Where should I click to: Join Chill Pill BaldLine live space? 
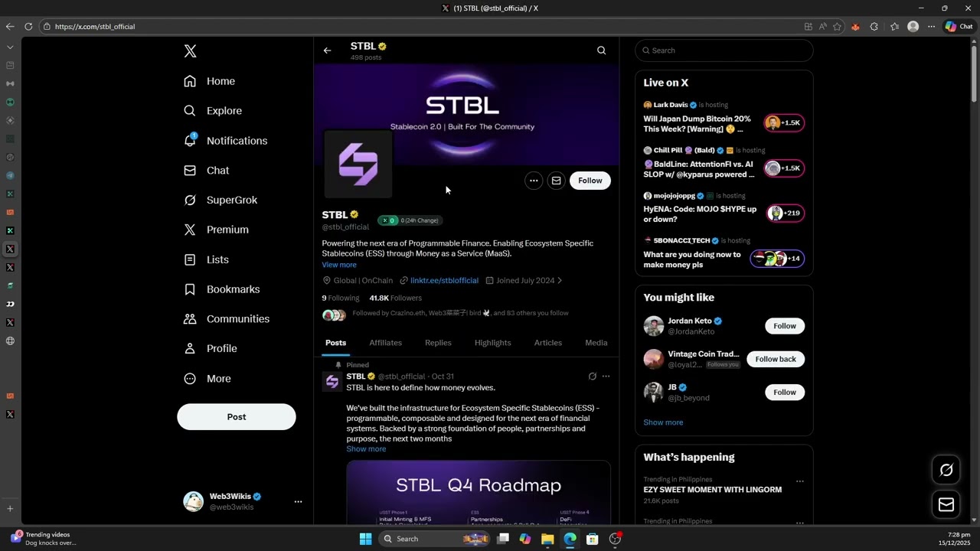(784, 168)
